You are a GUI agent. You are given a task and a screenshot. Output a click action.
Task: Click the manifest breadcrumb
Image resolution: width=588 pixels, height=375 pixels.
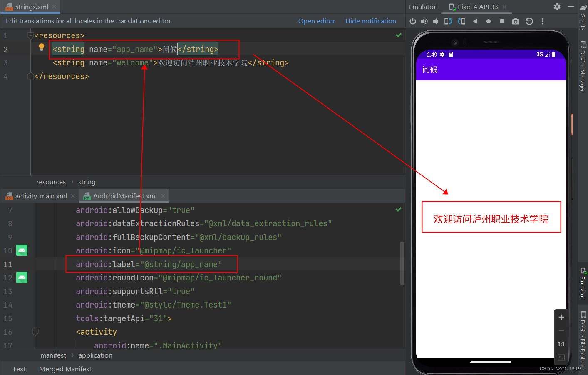53,355
